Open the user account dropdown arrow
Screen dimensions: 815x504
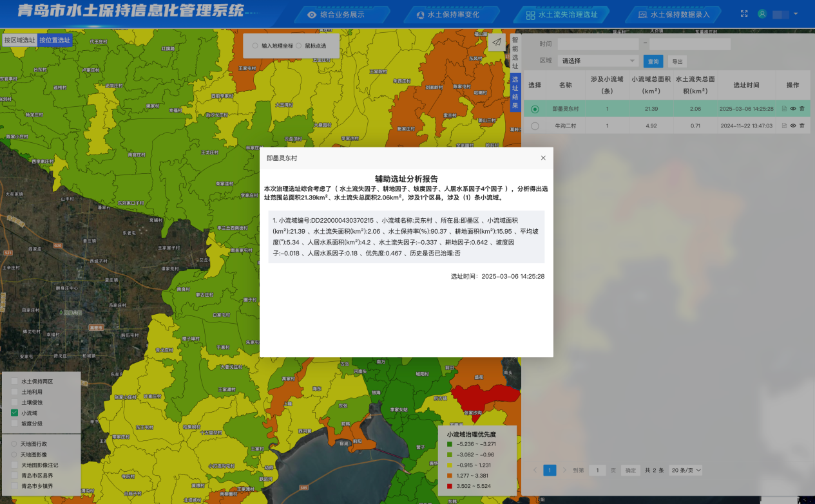click(x=796, y=14)
